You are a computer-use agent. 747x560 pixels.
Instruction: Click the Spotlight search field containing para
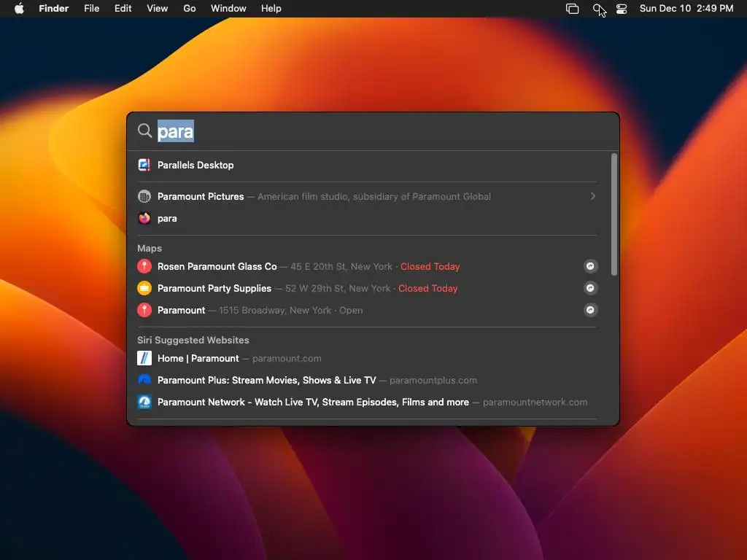[371, 131]
